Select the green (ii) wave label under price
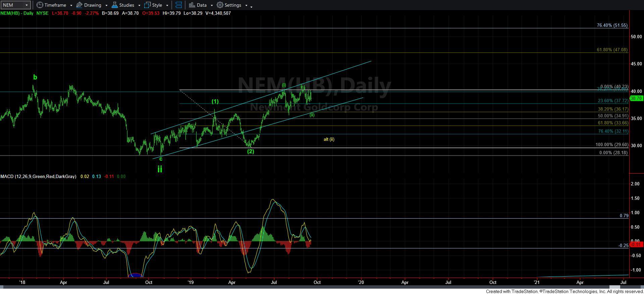This screenshot has height=294, width=644. 312,115
